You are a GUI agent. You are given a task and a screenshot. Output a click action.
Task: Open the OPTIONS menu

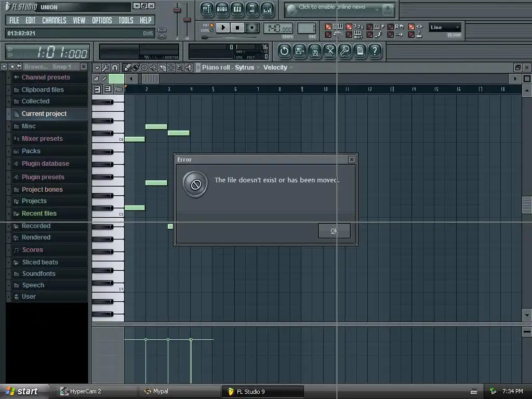tap(102, 20)
